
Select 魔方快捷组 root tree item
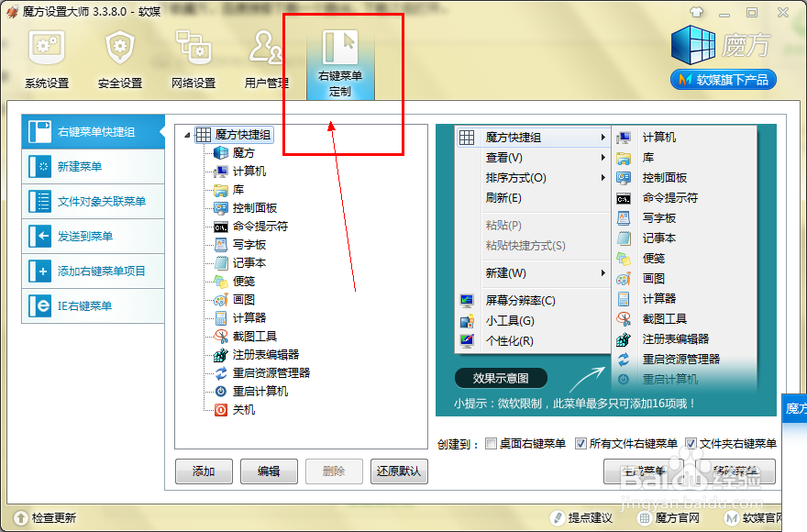click(234, 135)
